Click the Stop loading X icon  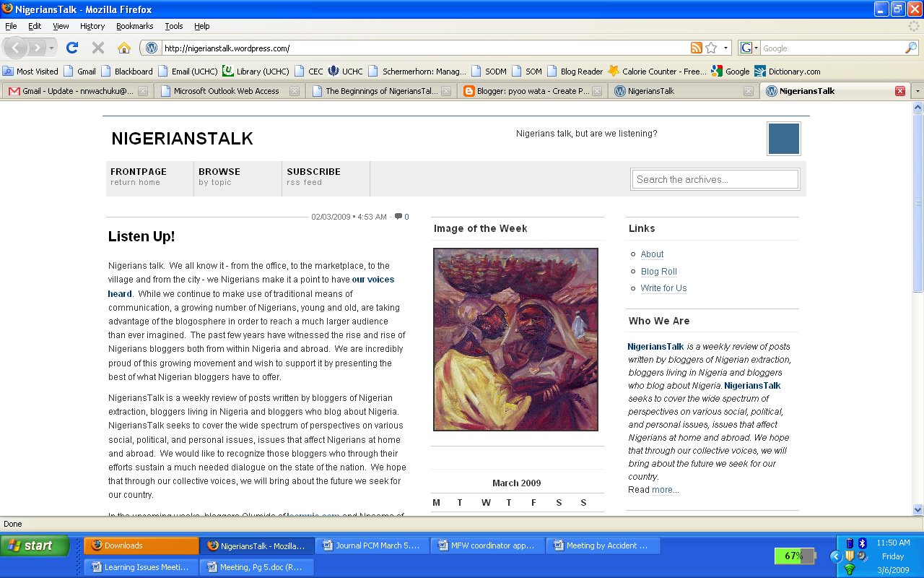click(x=98, y=48)
